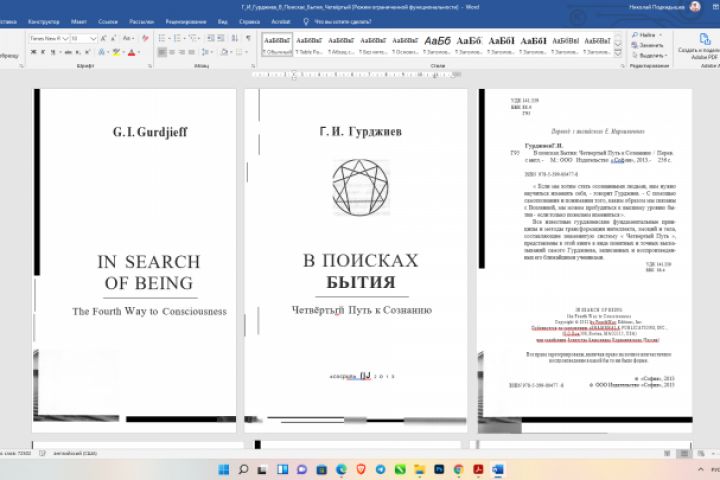Open the Справка (Help) ribbon tab
Image resolution: width=720 pixels, height=480 pixels.
pos(249,22)
